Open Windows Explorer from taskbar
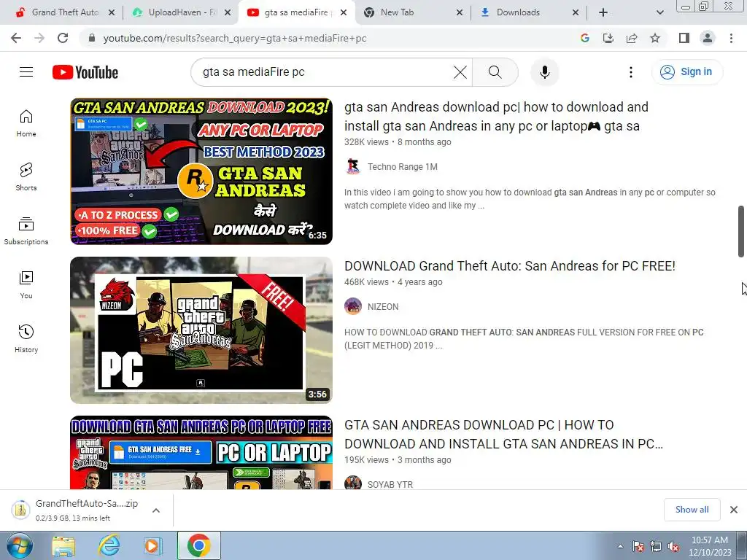Image resolution: width=747 pixels, height=560 pixels. point(63,545)
